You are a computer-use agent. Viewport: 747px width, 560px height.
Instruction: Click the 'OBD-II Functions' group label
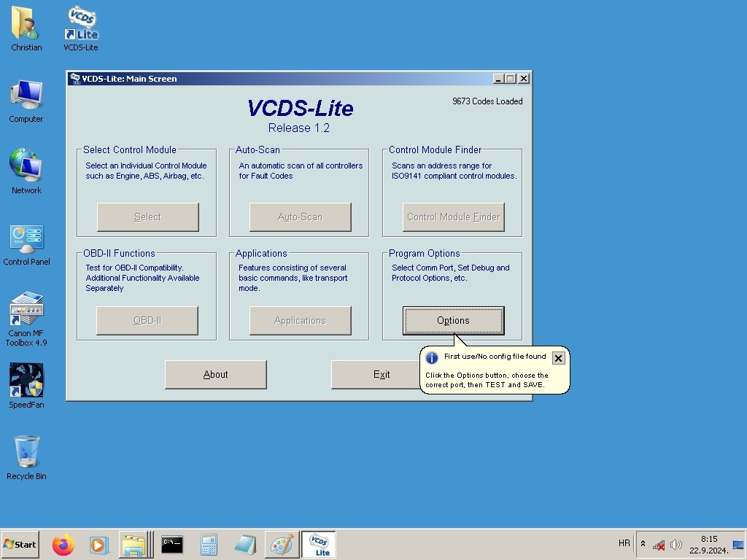119,253
